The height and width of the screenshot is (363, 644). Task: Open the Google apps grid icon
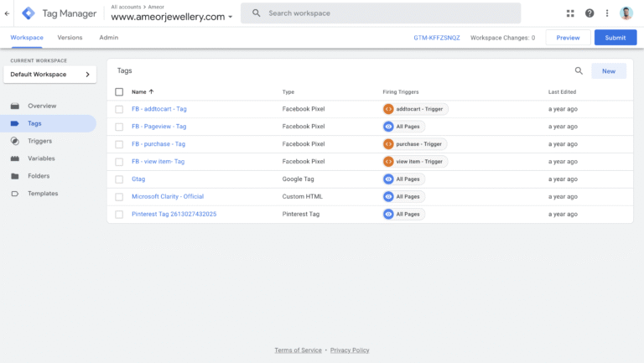tap(571, 13)
